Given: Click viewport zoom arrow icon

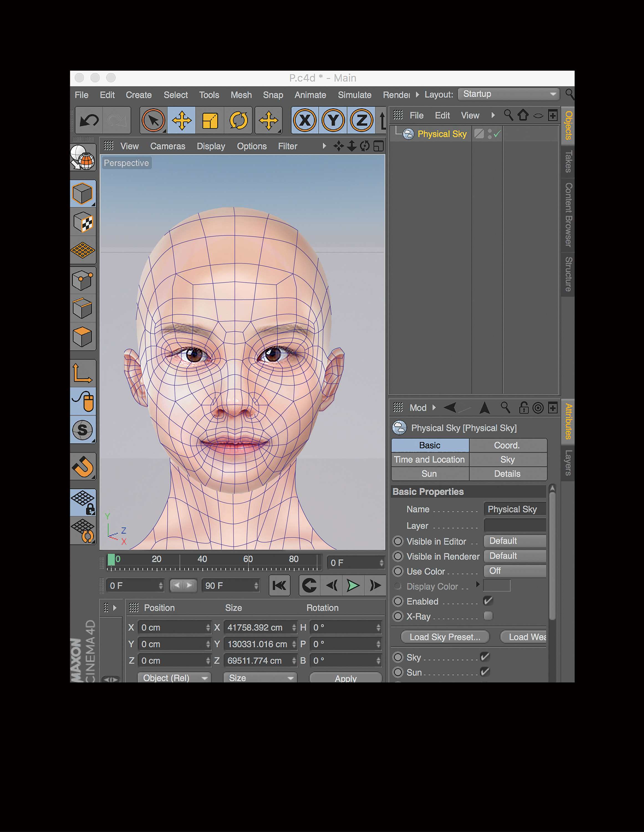Looking at the screenshot, I should pos(352,146).
